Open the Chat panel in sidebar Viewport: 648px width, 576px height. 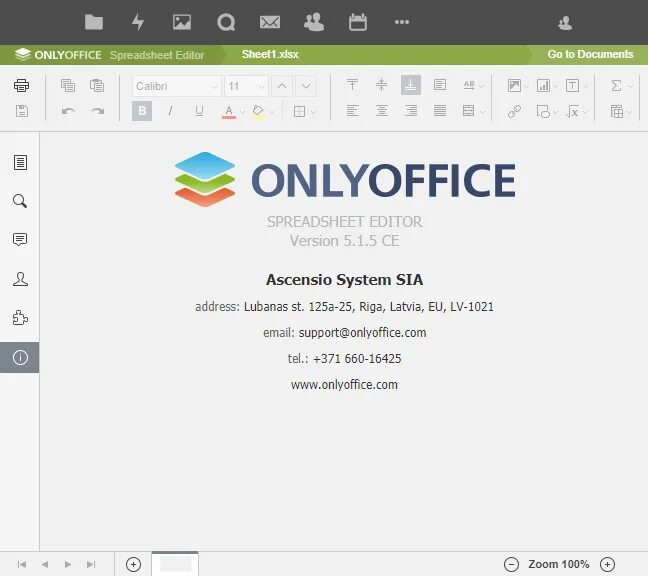[20, 279]
